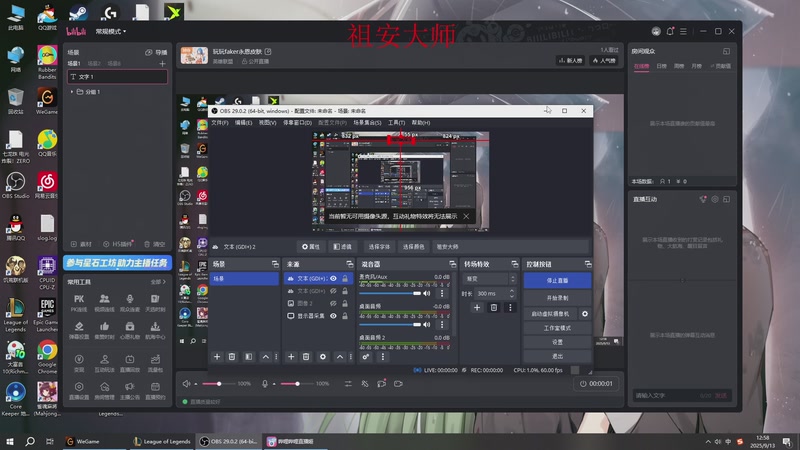Adjust 麦克风/Aux volume fader in OBS
The image size is (800, 450).
pyautogui.click(x=390, y=293)
